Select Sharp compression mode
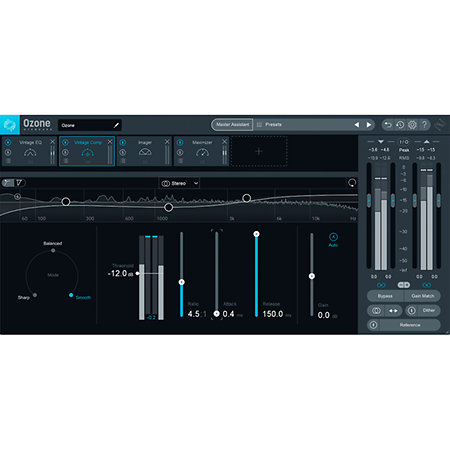This screenshot has width=450, height=450. [35, 295]
